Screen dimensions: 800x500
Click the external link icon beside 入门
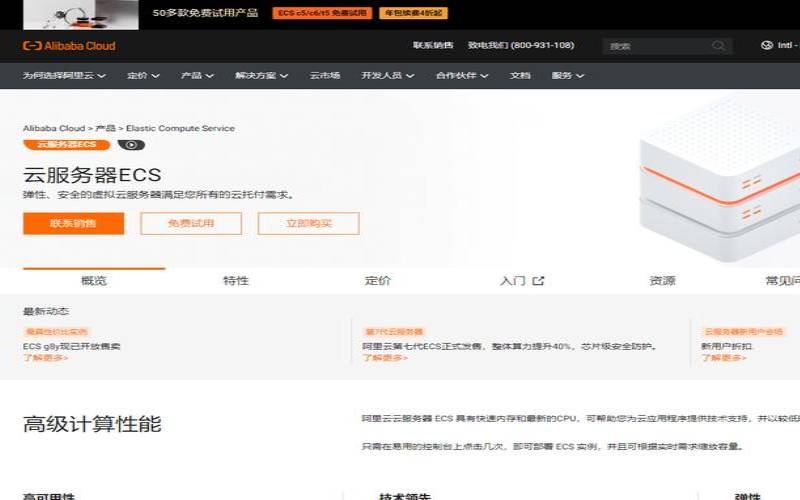point(538,281)
